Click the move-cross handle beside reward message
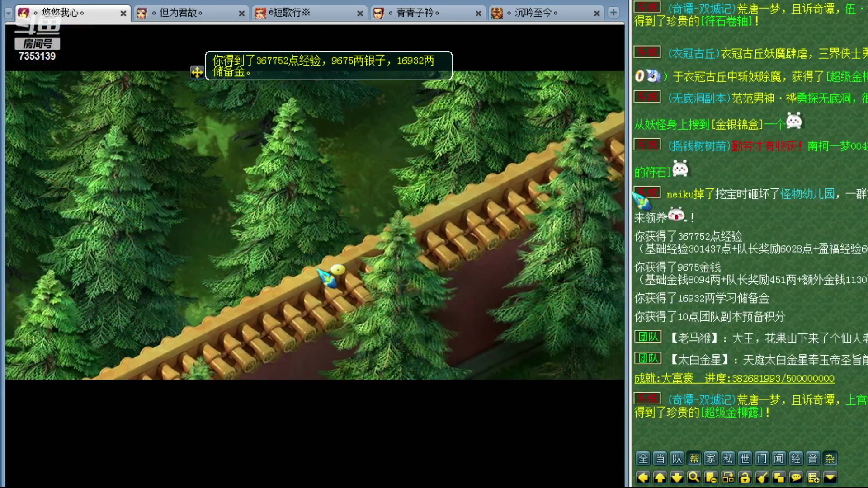868x488 pixels. tap(197, 72)
